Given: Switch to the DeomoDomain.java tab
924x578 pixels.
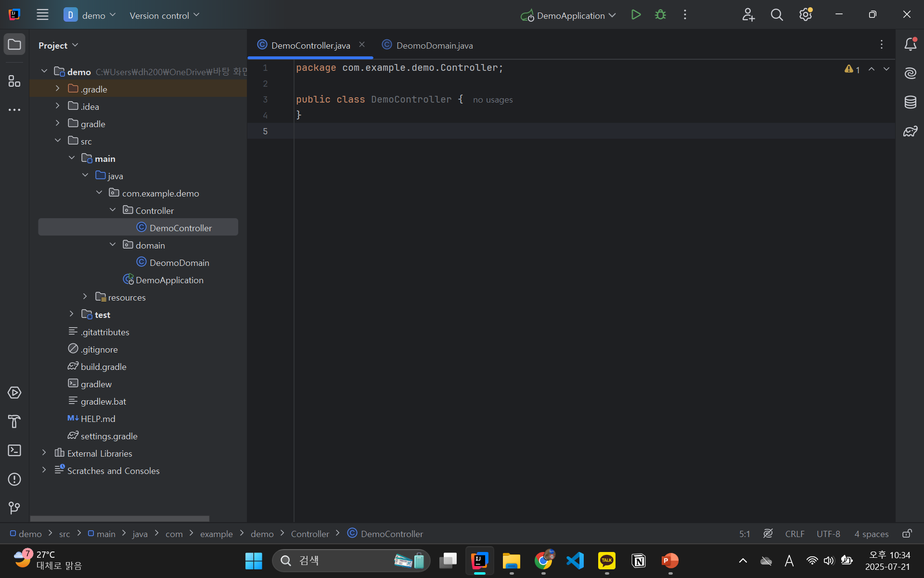Looking at the screenshot, I should (434, 45).
